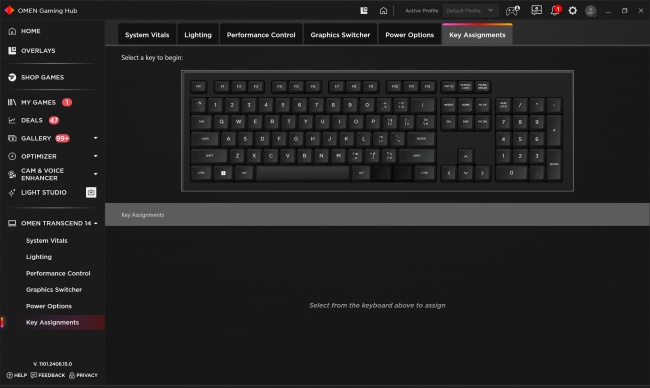Open the Deals section
The image size is (650, 388).
[32, 120]
